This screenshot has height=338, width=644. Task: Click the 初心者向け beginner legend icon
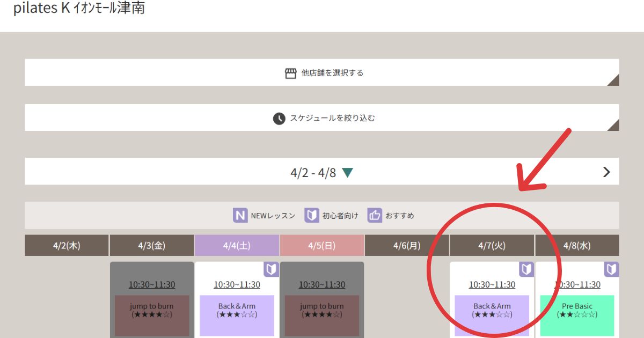point(312,216)
